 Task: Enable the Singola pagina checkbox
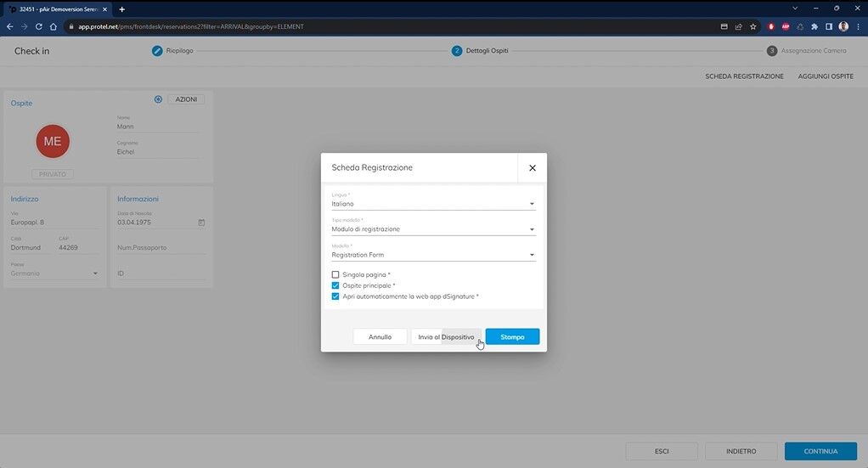click(335, 274)
